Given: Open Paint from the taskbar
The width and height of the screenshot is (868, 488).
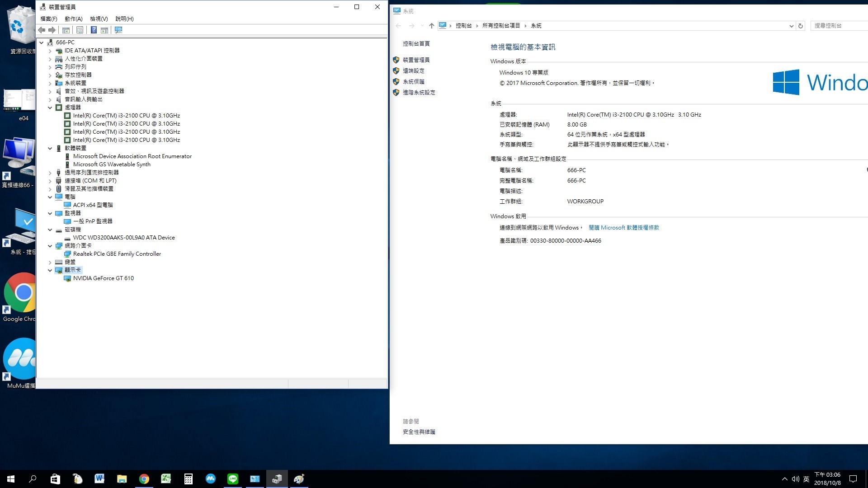Looking at the screenshot, I should click(x=299, y=479).
